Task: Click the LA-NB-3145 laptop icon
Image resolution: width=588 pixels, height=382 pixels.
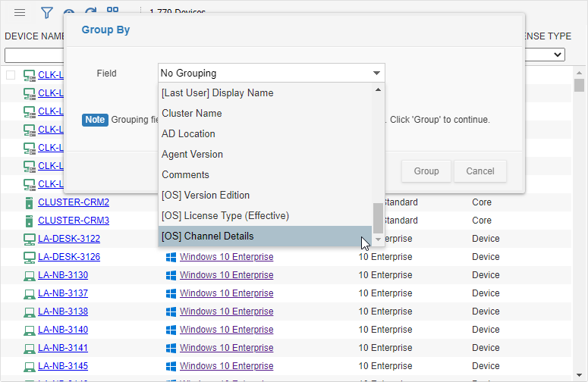Action: (x=30, y=367)
